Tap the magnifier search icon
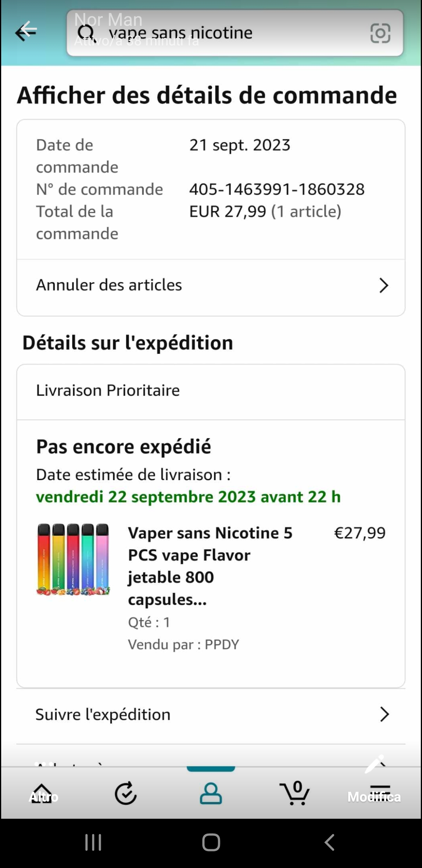The height and width of the screenshot is (868, 422). click(86, 32)
